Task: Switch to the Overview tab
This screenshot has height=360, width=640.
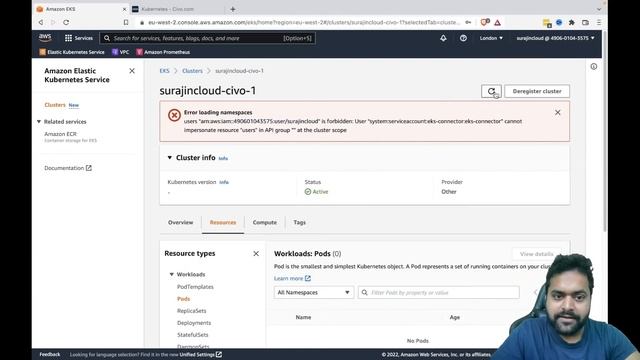Action: (180, 222)
